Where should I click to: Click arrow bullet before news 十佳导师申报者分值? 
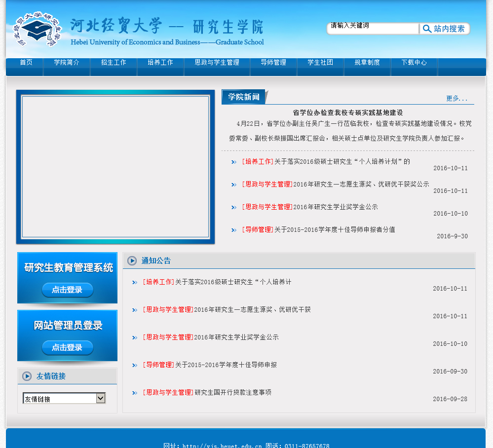point(234,230)
